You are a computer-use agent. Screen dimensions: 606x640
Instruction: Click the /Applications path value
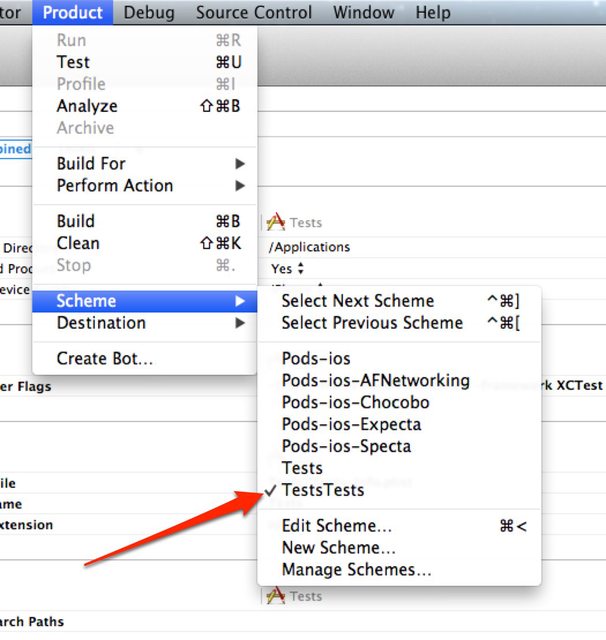click(309, 247)
